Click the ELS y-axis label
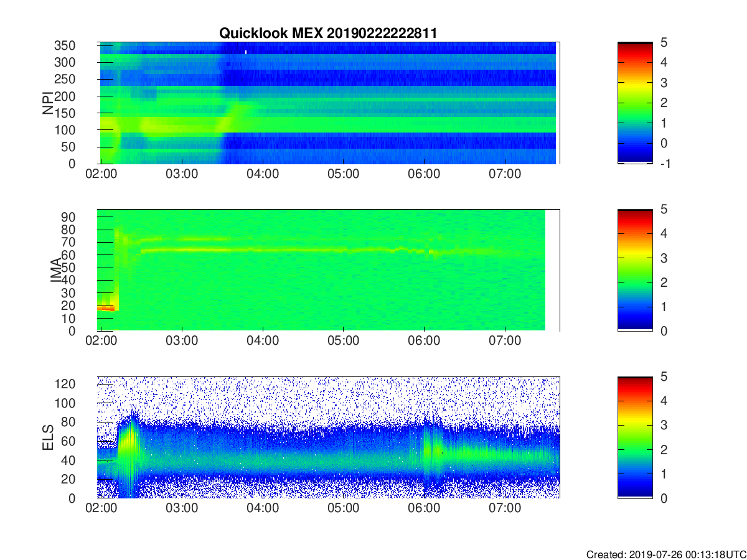Viewport: 747px width, 560px height. tap(48, 437)
